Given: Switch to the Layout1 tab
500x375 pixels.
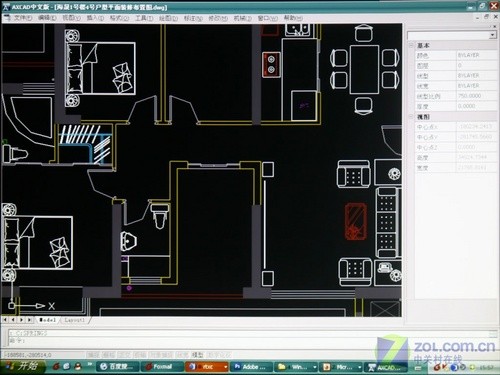Looking at the screenshot, I should [74, 320].
